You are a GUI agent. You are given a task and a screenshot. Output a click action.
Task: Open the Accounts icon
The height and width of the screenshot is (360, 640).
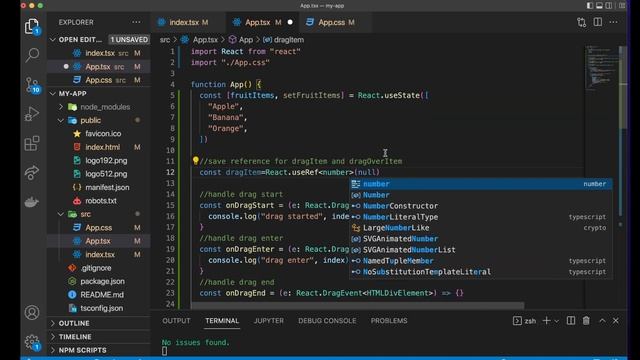(32, 313)
